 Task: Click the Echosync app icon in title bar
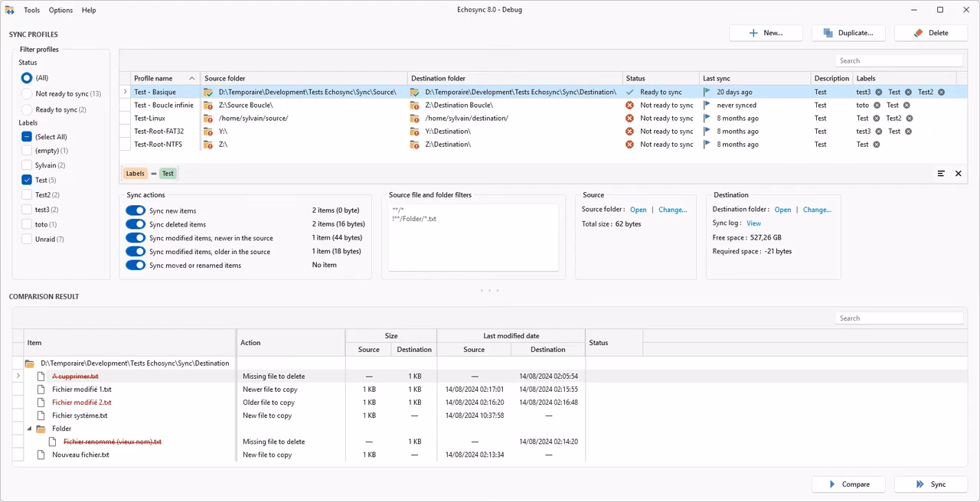[x=10, y=10]
